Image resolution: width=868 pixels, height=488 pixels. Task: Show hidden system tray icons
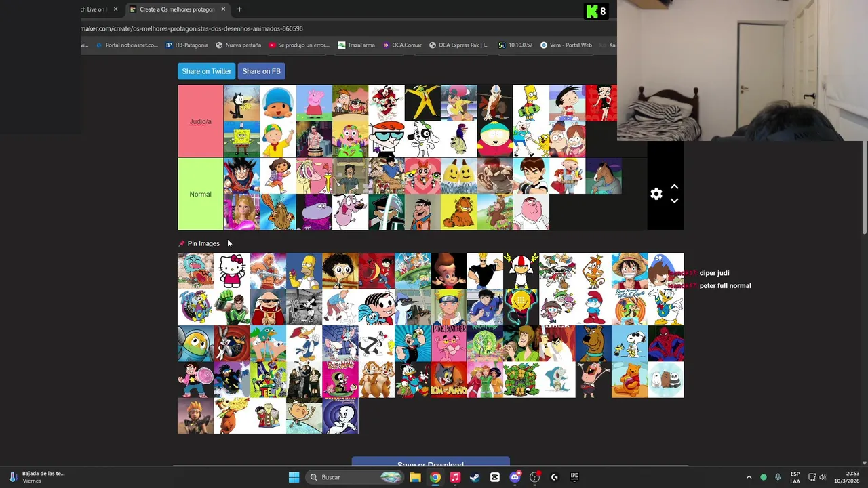point(749,477)
